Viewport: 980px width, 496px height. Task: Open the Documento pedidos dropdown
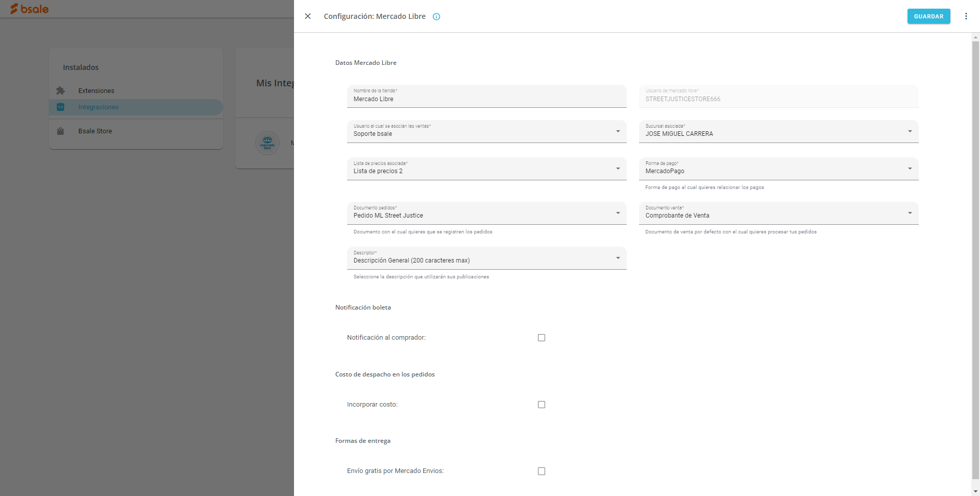486,213
